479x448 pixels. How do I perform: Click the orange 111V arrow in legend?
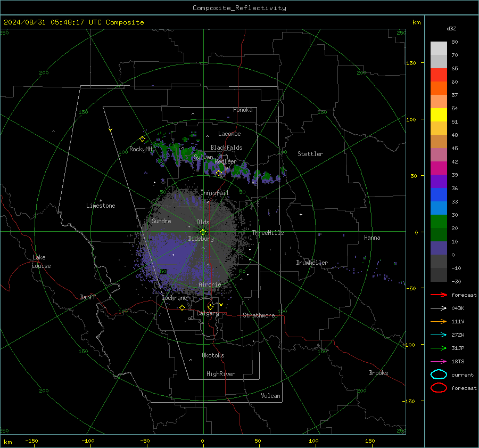pos(439,321)
